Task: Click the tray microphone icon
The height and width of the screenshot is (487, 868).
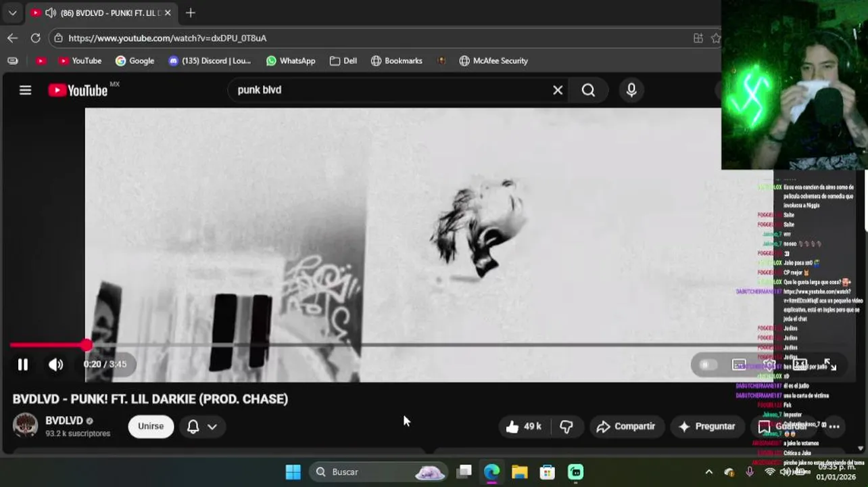Action: coord(750,471)
